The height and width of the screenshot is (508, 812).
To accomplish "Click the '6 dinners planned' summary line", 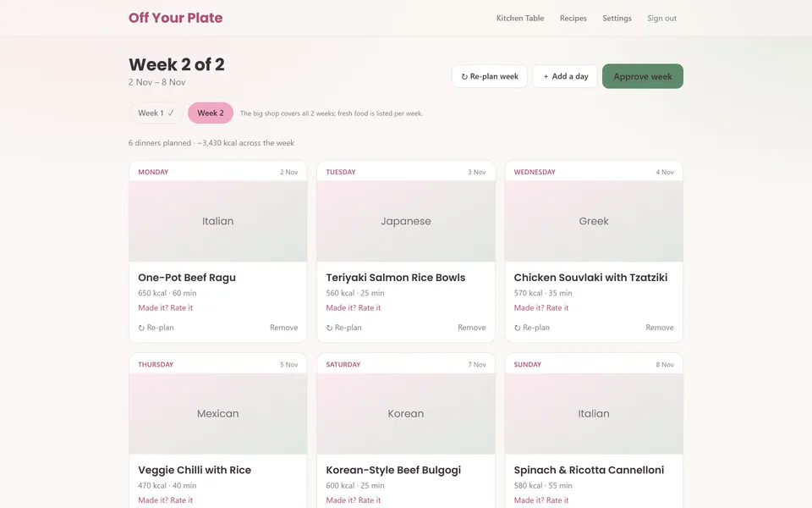I will point(211,143).
